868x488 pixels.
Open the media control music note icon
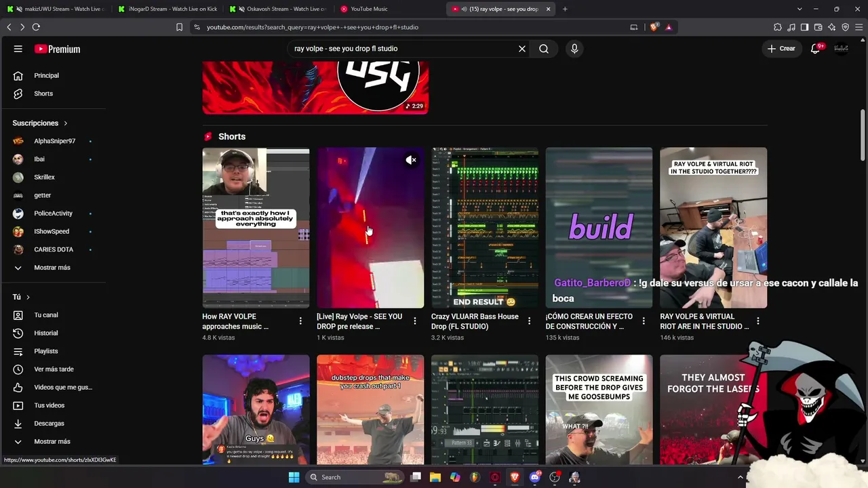click(791, 27)
